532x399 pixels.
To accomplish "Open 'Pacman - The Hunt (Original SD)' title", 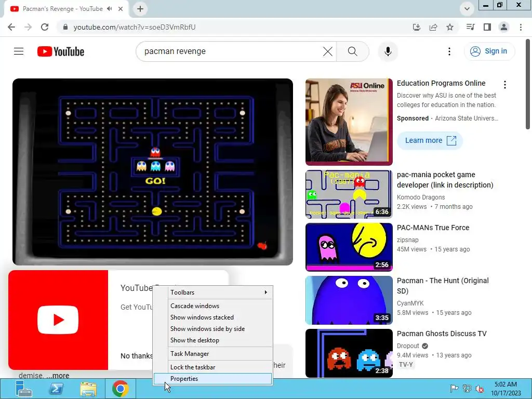I will click(x=443, y=286).
